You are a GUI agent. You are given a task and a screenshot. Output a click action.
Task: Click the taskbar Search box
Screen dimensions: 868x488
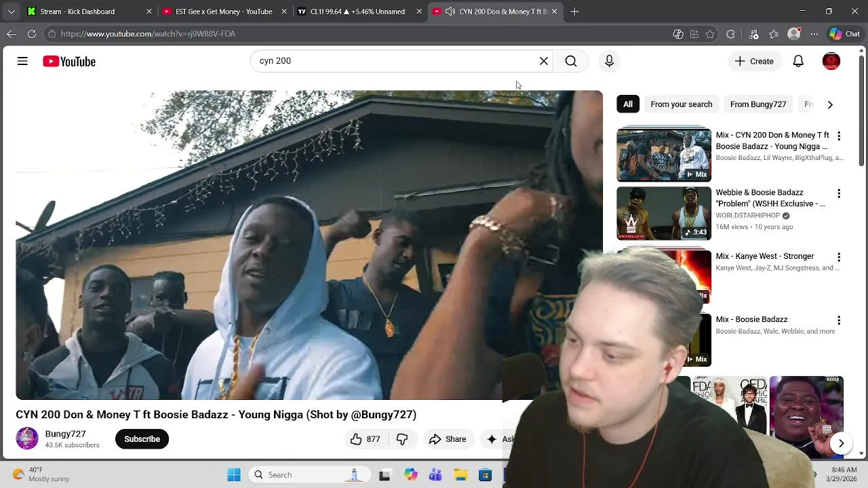[308, 475]
